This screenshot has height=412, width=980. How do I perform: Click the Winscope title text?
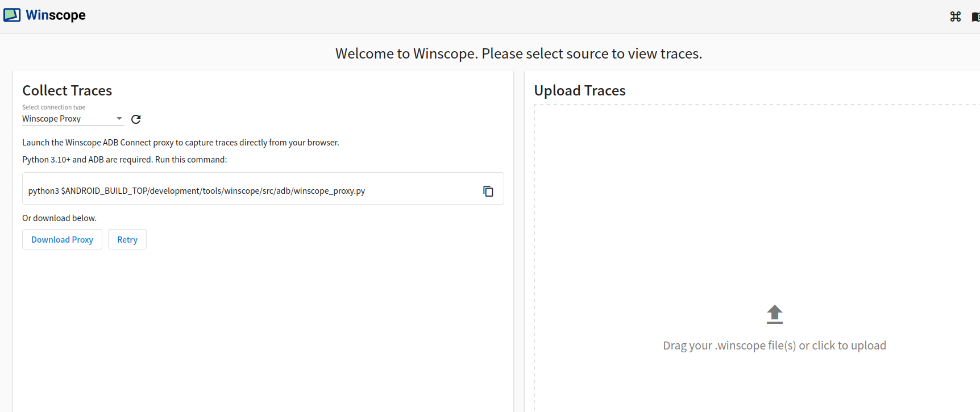pos(56,15)
